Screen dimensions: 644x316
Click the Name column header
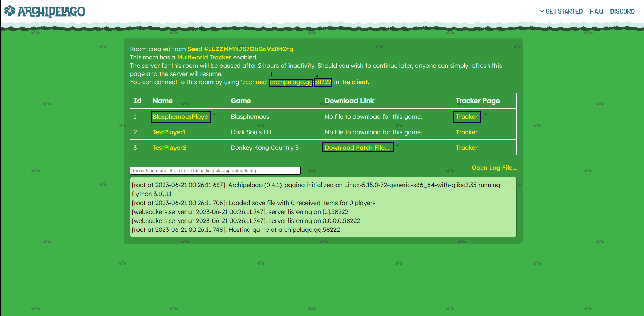pyautogui.click(x=162, y=100)
